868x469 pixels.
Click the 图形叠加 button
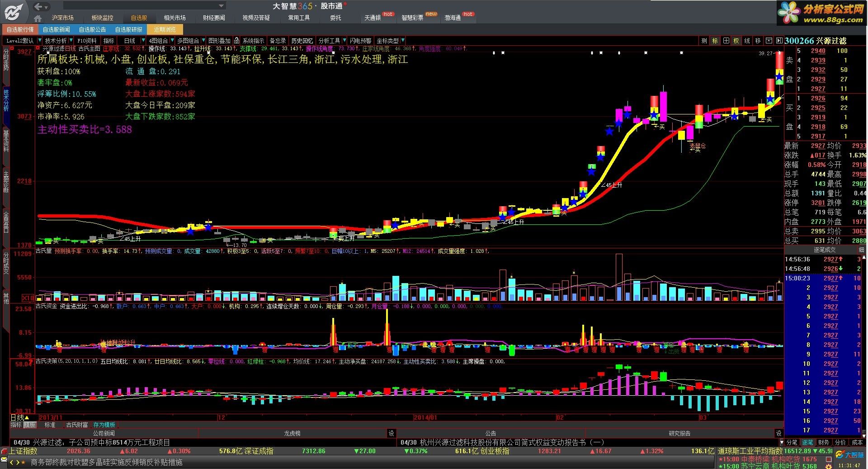coord(220,41)
